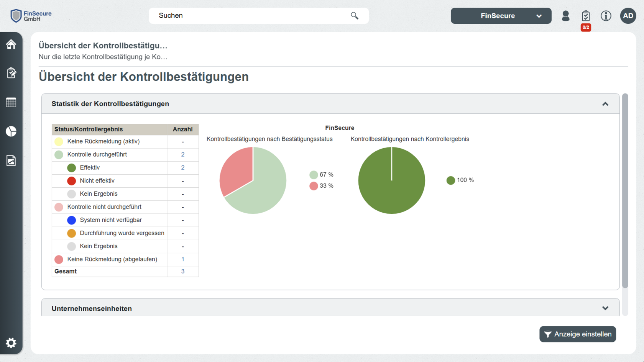Open the user profile icon
Screen dimensions: 644x362
(565, 16)
